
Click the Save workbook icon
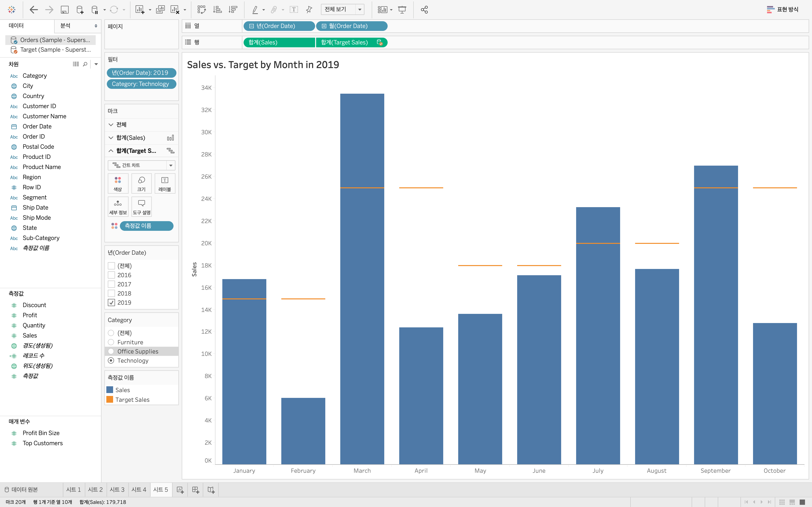[x=65, y=10]
